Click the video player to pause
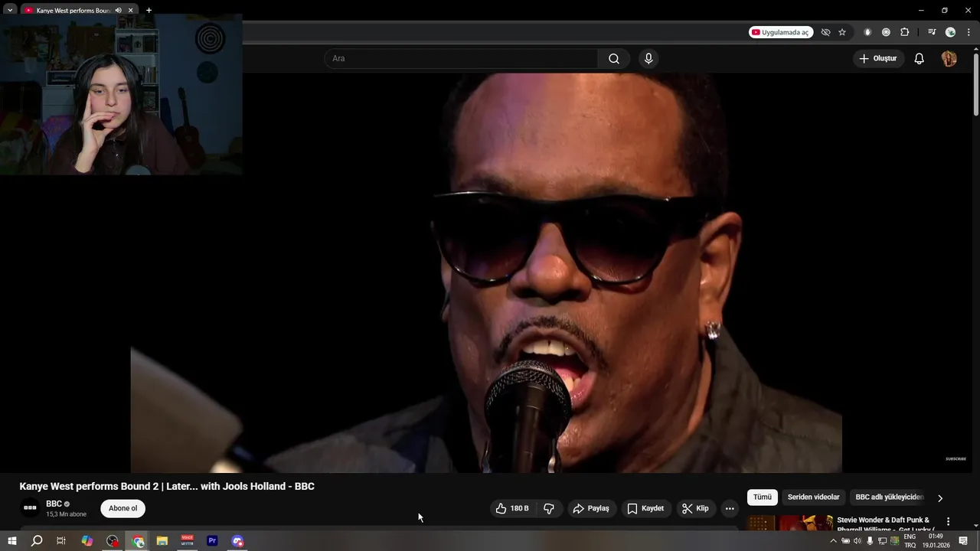 pyautogui.click(x=486, y=272)
